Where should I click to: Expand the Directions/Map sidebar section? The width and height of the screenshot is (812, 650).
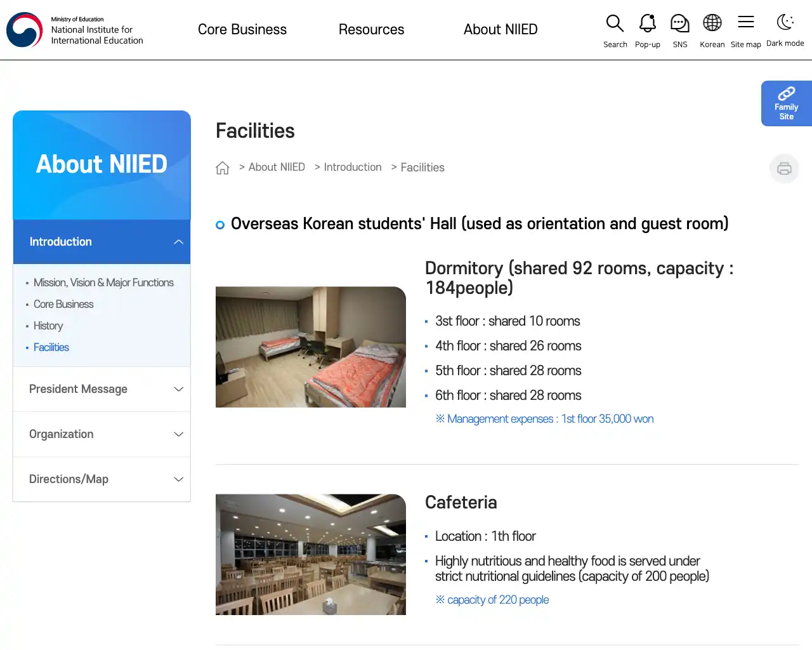pos(101,479)
